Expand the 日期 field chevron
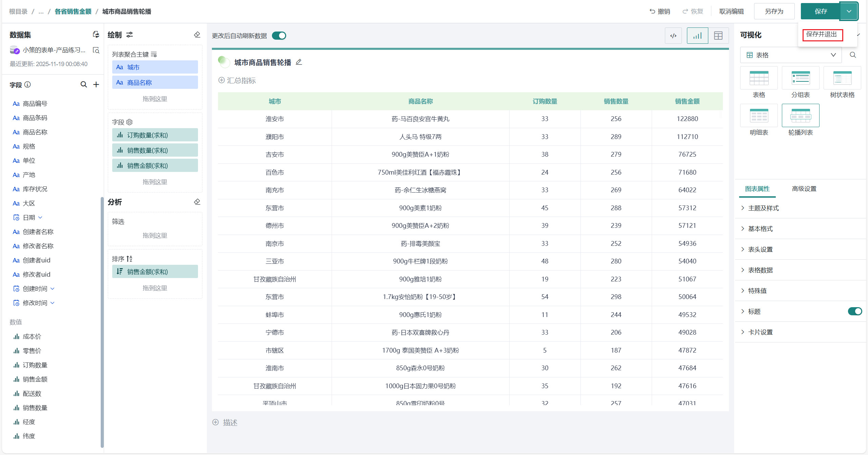The image size is (868, 455). click(x=40, y=217)
